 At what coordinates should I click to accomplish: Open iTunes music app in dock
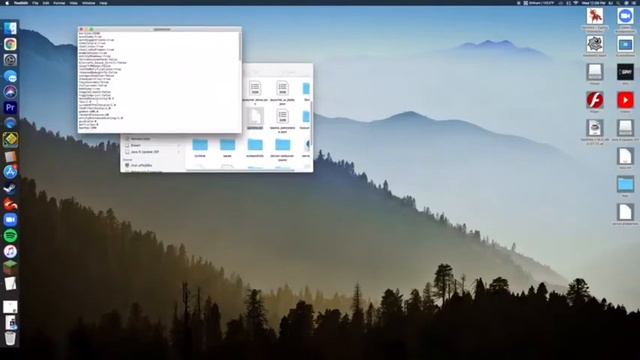10,251
